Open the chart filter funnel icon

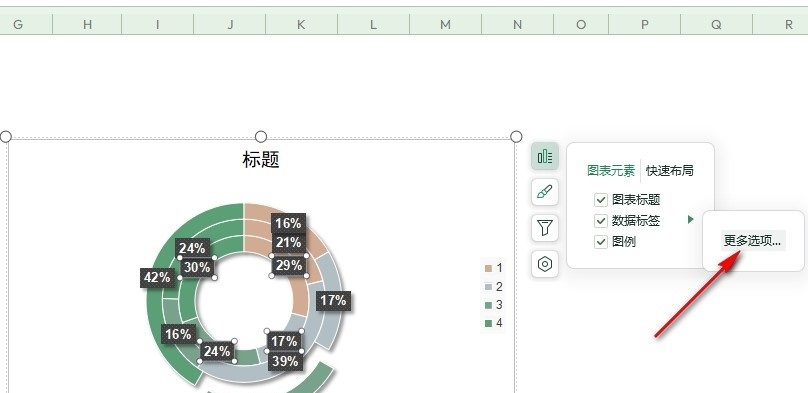tap(545, 228)
